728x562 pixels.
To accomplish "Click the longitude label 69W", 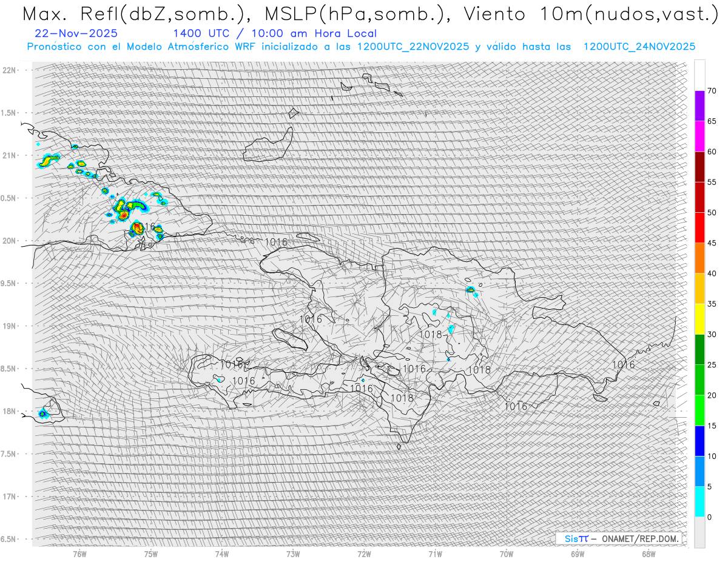I will click(x=578, y=554).
